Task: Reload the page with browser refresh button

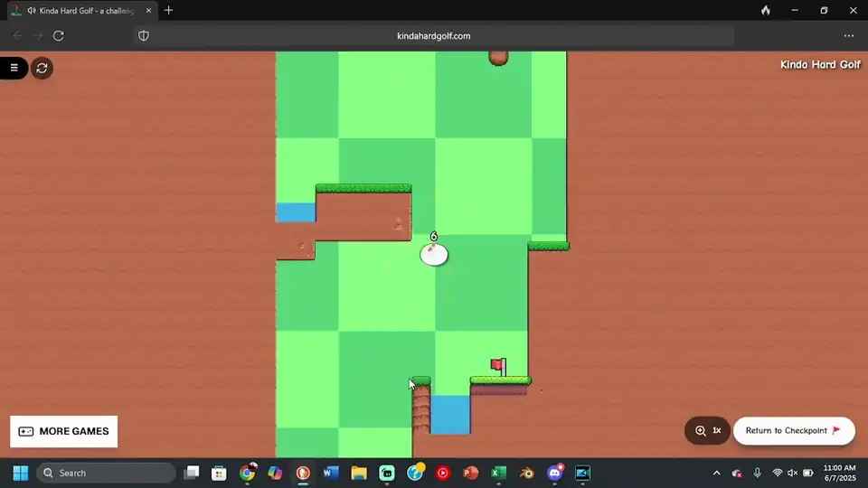Action: tap(59, 36)
